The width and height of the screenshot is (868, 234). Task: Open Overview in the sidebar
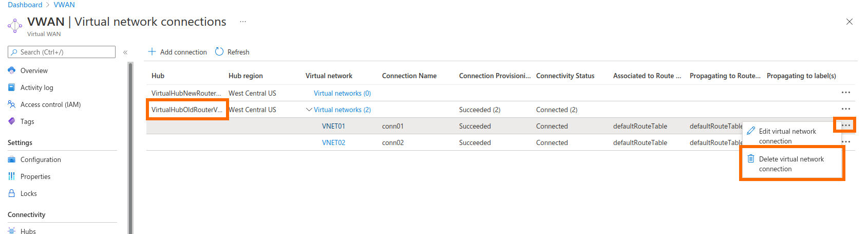tap(34, 71)
